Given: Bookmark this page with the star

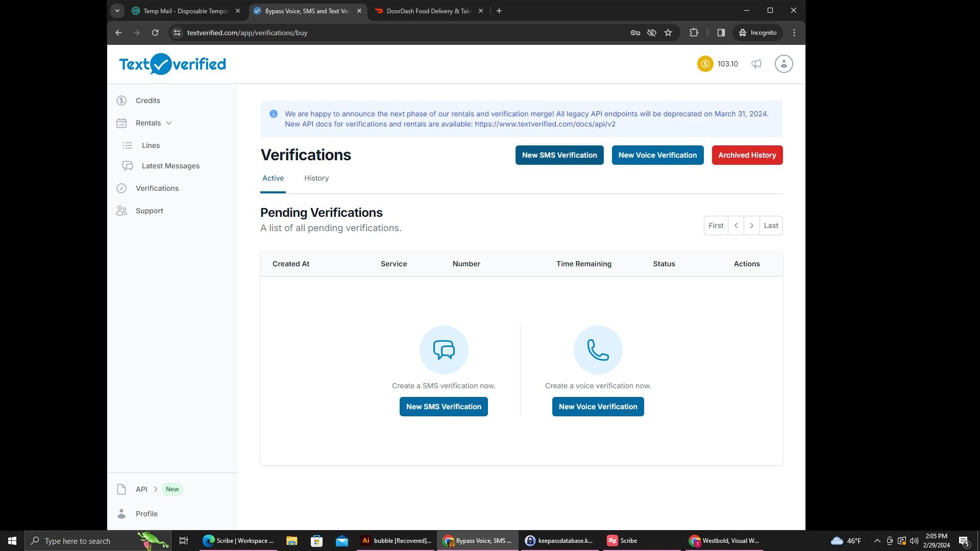Looking at the screenshot, I should (668, 33).
